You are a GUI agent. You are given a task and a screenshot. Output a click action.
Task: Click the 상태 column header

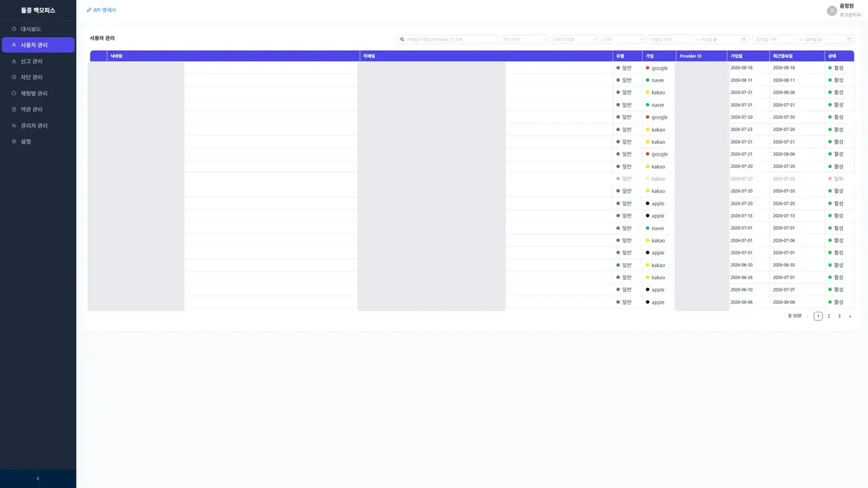click(x=840, y=56)
